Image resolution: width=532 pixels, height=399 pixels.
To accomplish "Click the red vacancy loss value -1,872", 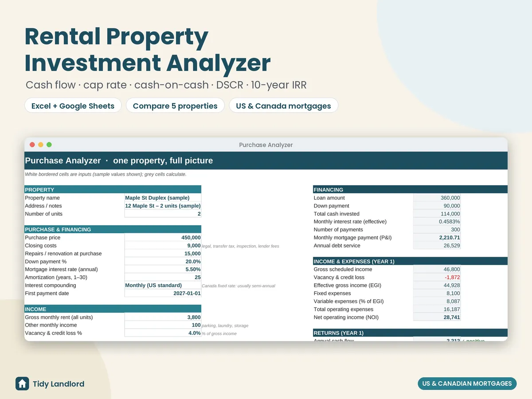I will tap(437, 278).
